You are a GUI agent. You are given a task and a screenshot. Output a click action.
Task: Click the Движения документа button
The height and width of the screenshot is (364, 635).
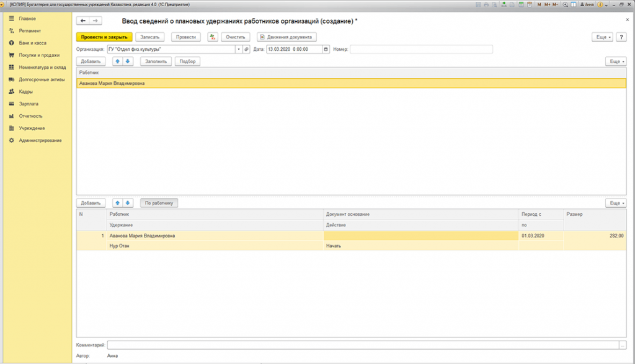click(286, 37)
